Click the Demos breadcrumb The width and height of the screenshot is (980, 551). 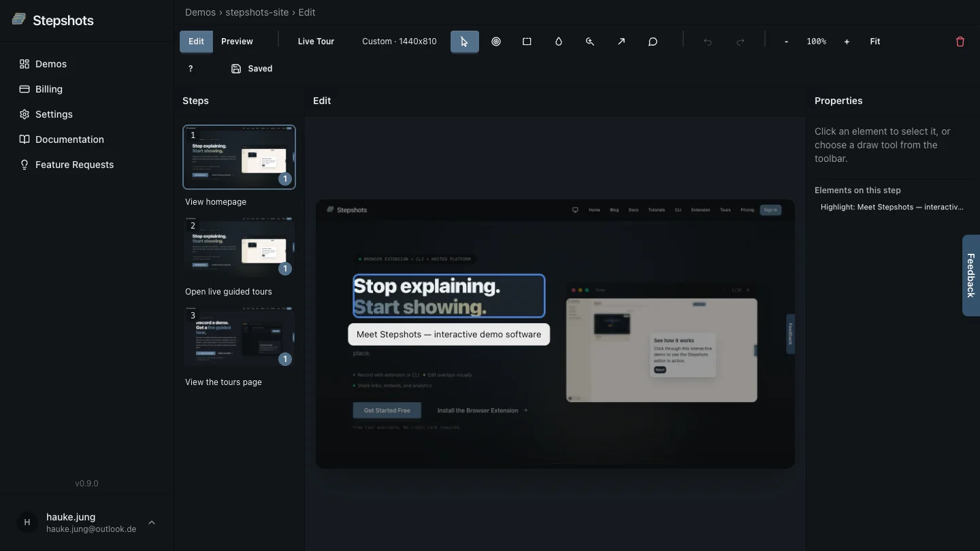click(200, 12)
